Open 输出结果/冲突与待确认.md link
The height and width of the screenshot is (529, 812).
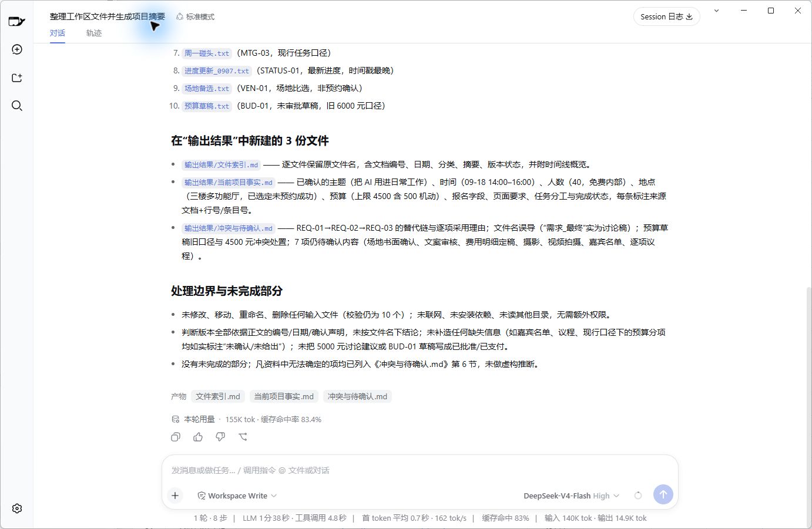(228, 228)
